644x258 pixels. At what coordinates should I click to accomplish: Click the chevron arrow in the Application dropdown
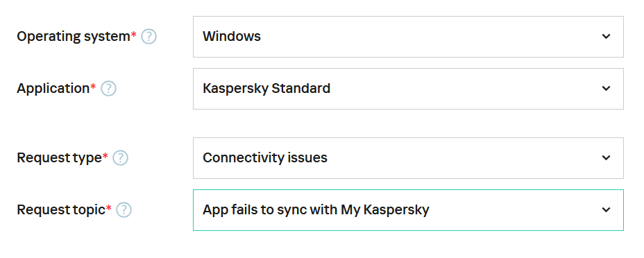(606, 89)
